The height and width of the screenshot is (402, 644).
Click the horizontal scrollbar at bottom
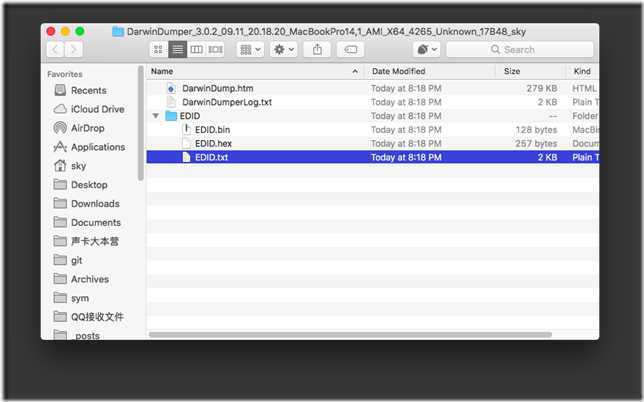pos(350,335)
